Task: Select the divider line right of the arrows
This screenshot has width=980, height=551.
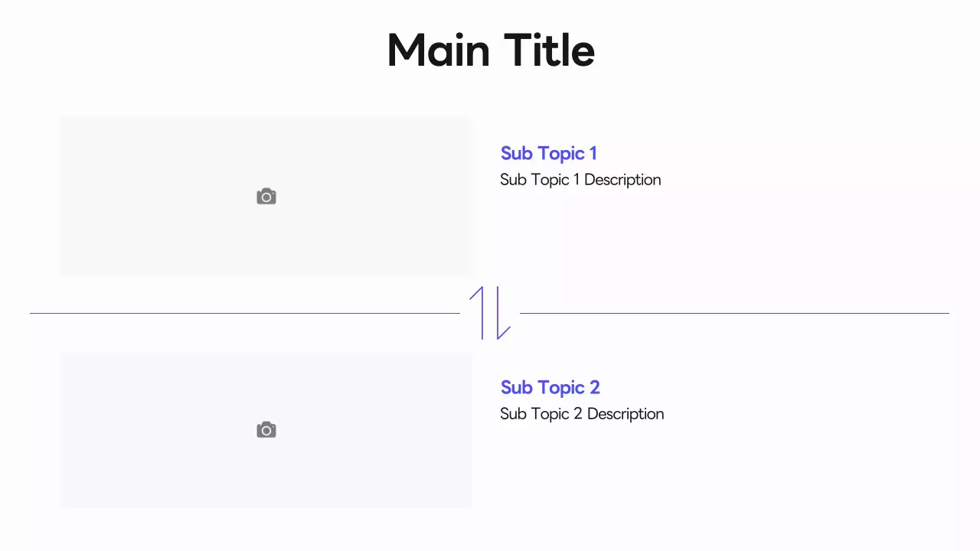Action: coord(733,313)
